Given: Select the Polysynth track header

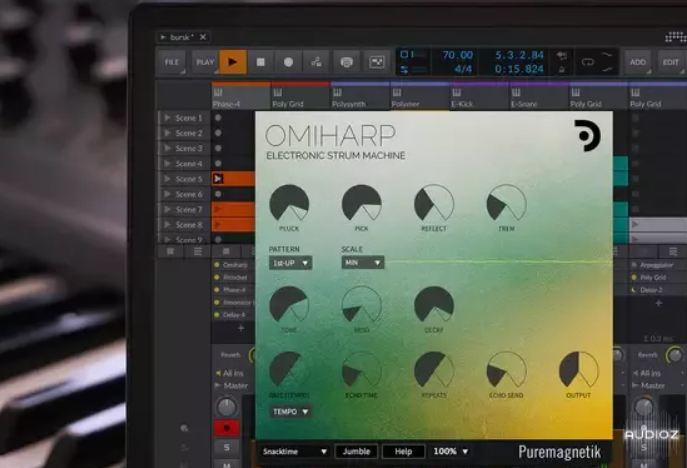Looking at the screenshot, I should coord(360,97).
